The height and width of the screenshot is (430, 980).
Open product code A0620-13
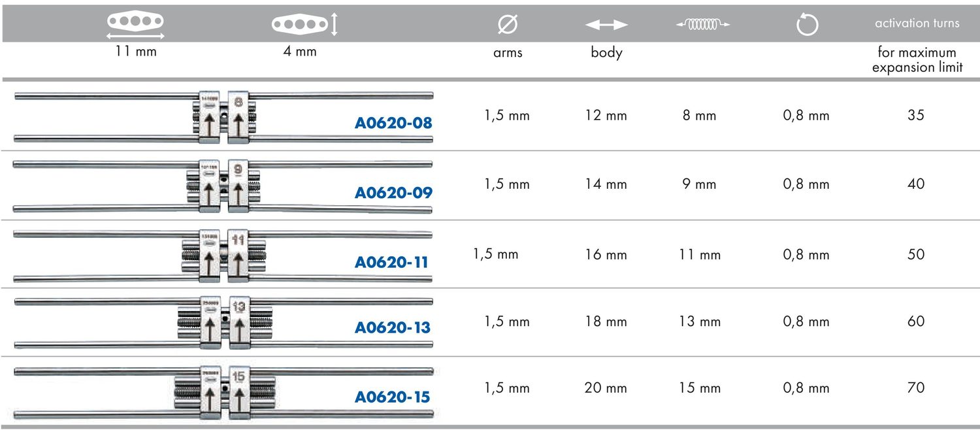pyautogui.click(x=393, y=327)
